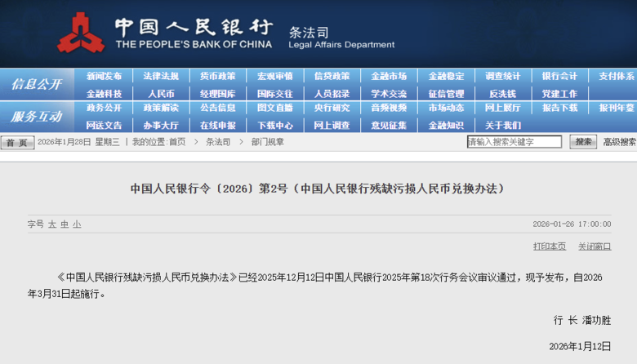637x364 pixels.
Task: Open the 关于我们 menu item
Action: coord(502,126)
